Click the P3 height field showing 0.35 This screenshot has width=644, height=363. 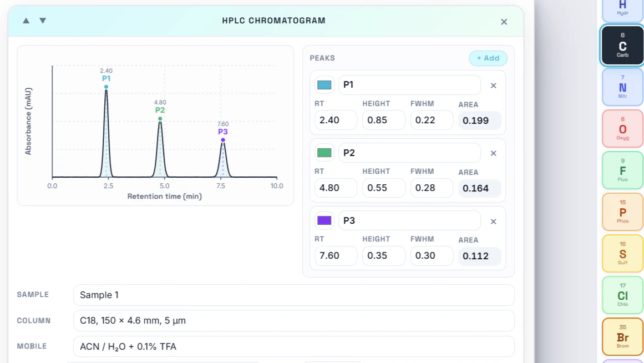pyautogui.click(x=384, y=256)
